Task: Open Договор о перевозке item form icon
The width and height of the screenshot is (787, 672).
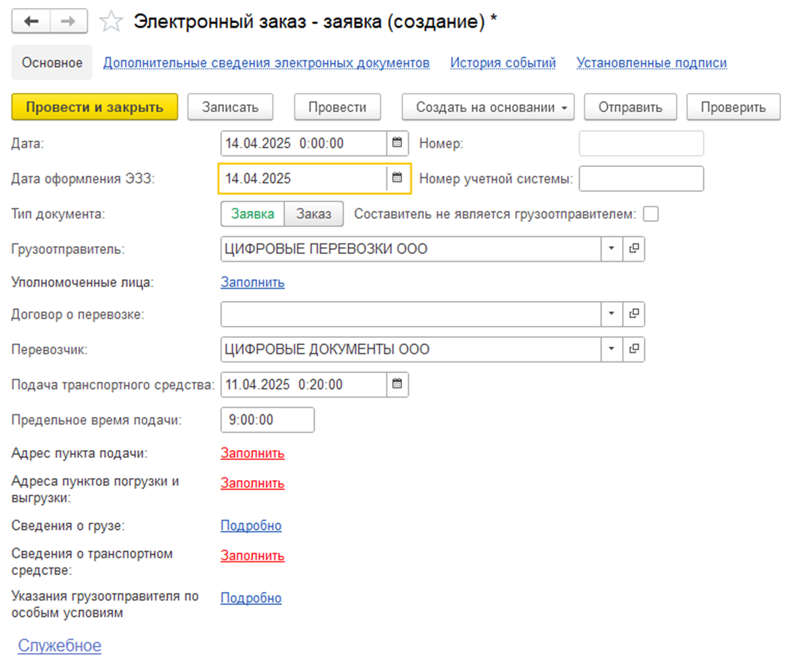Action: pyautogui.click(x=634, y=314)
